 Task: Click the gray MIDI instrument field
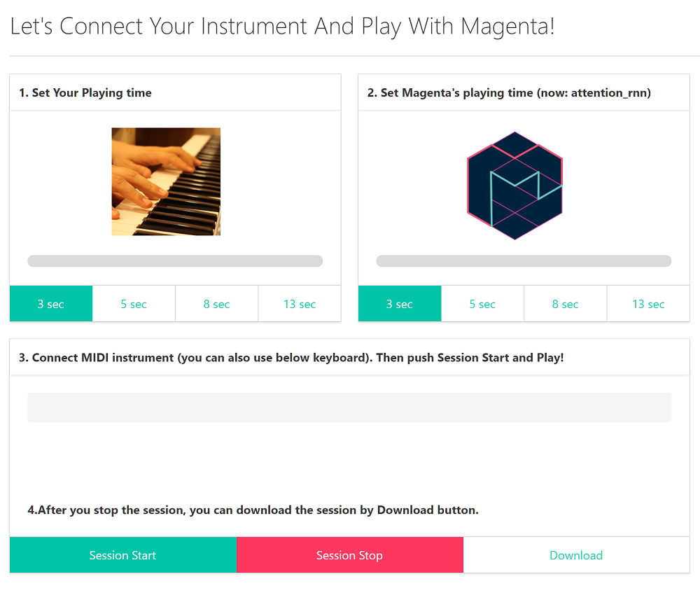click(x=349, y=407)
